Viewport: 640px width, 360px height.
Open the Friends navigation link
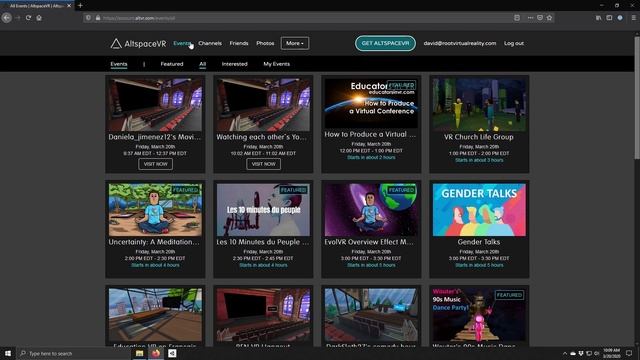[239, 43]
